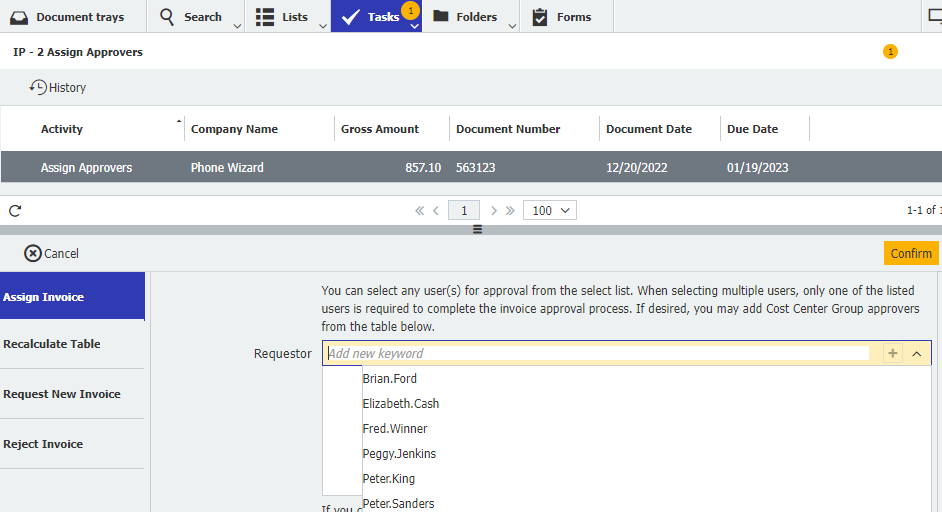Select the Request New Invoice option
Image resolution: width=942 pixels, height=512 pixels.
tap(72, 394)
